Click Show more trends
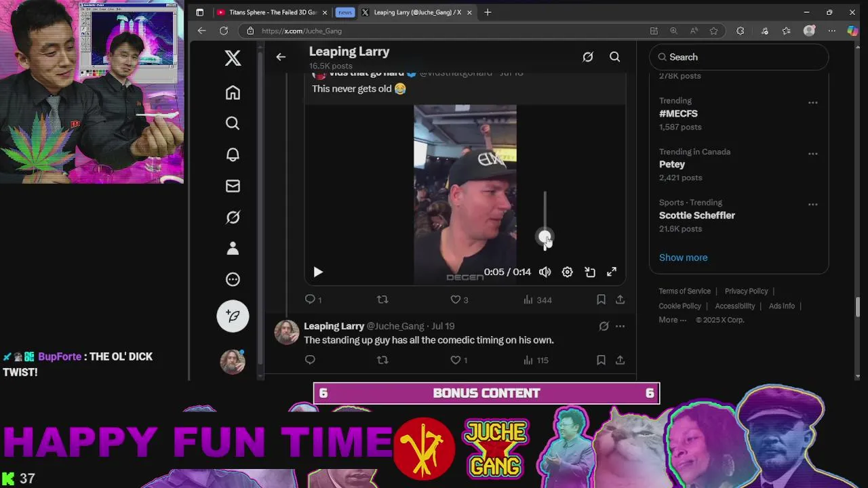 pyautogui.click(x=683, y=258)
